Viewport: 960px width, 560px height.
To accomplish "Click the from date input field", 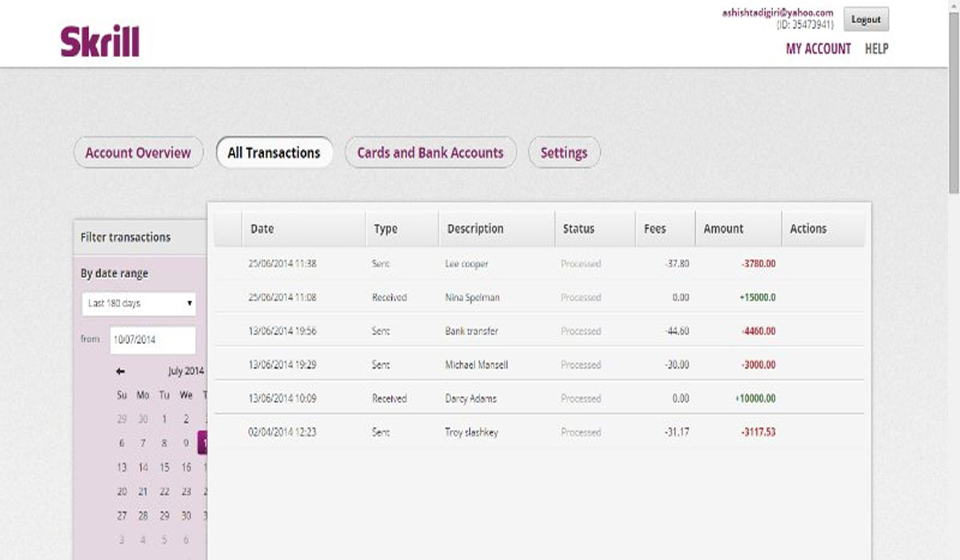I will [153, 340].
